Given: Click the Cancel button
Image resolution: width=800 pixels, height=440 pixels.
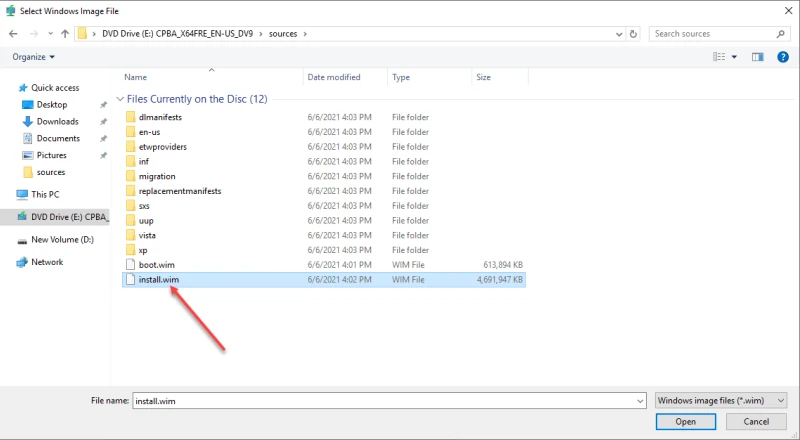Looking at the screenshot, I should point(756,422).
